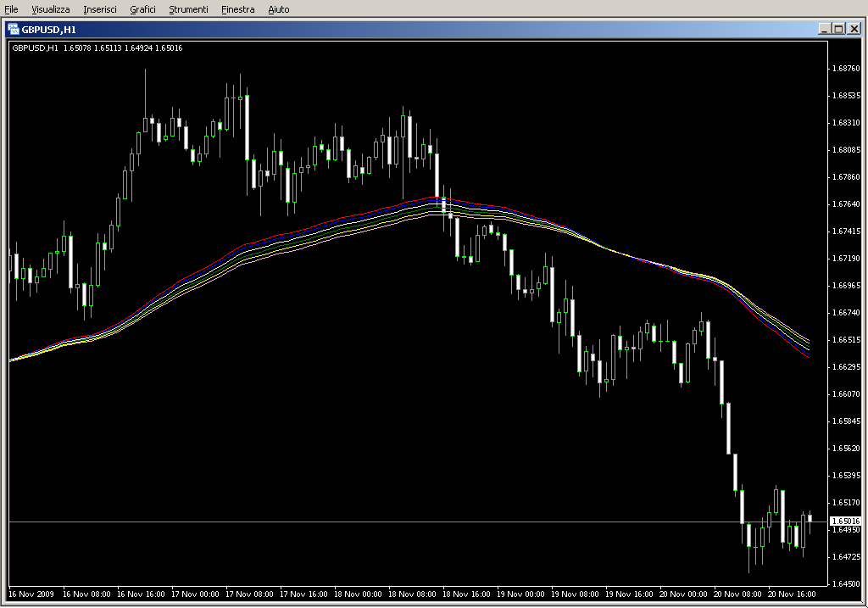Viewport: 868px width, 608px height.
Task: Click the 1.66740 price scale label
Action: point(847,313)
